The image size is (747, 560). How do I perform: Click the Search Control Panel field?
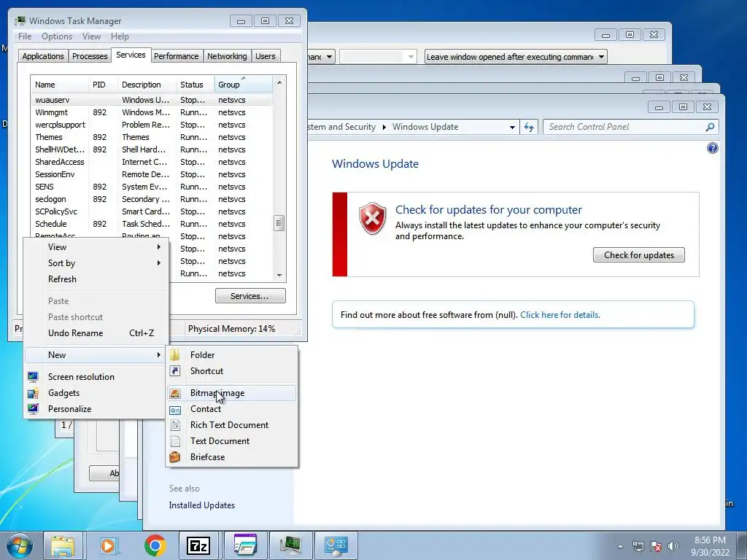(x=624, y=127)
